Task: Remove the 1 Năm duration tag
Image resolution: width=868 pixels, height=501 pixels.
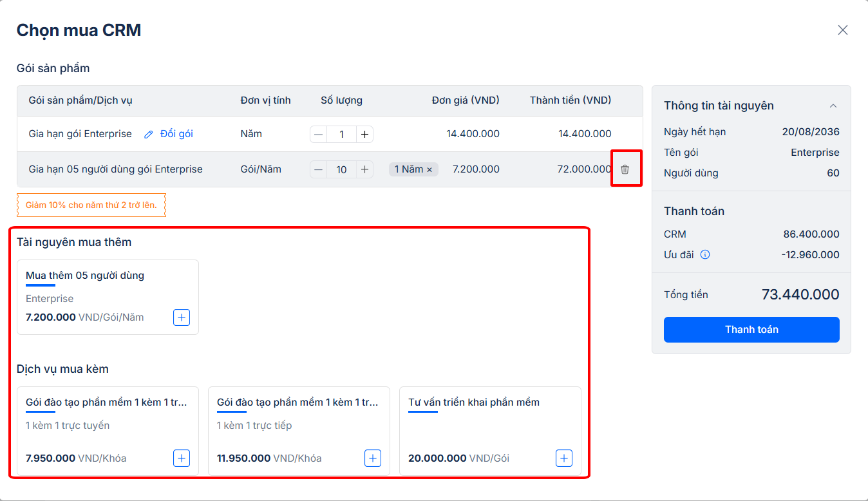Action: 429,169
